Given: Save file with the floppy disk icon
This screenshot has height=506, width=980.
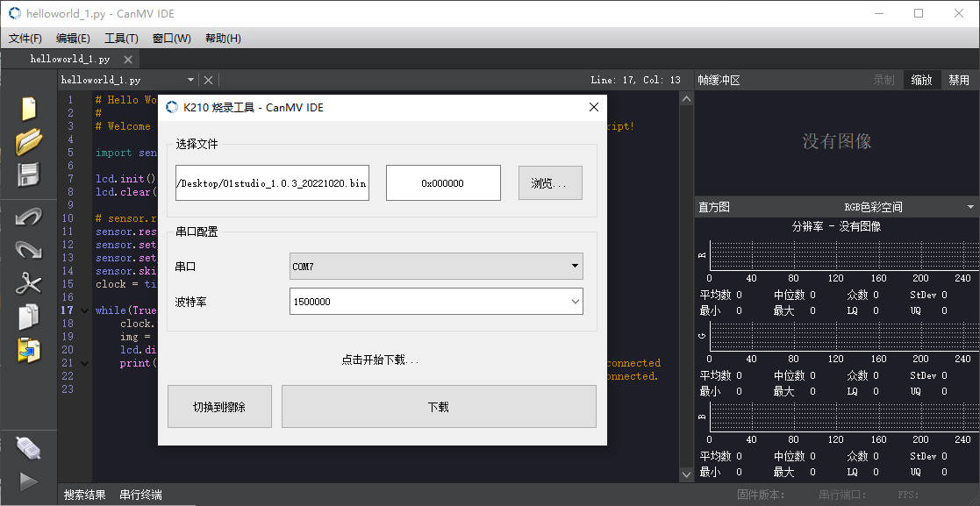Looking at the screenshot, I should pyautogui.click(x=29, y=175).
